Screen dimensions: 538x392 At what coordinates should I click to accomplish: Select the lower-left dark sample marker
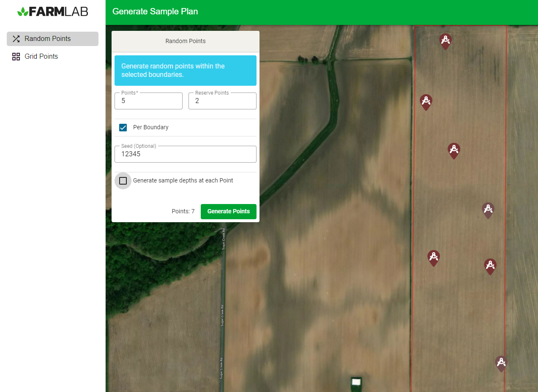click(x=433, y=258)
